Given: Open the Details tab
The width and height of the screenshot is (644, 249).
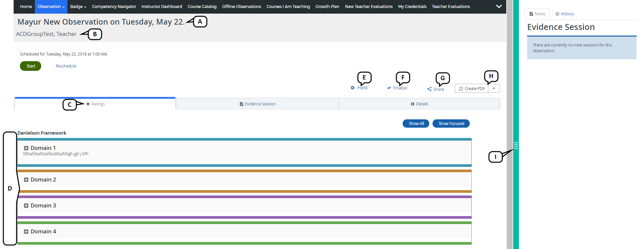Looking at the screenshot, I should coord(419,104).
